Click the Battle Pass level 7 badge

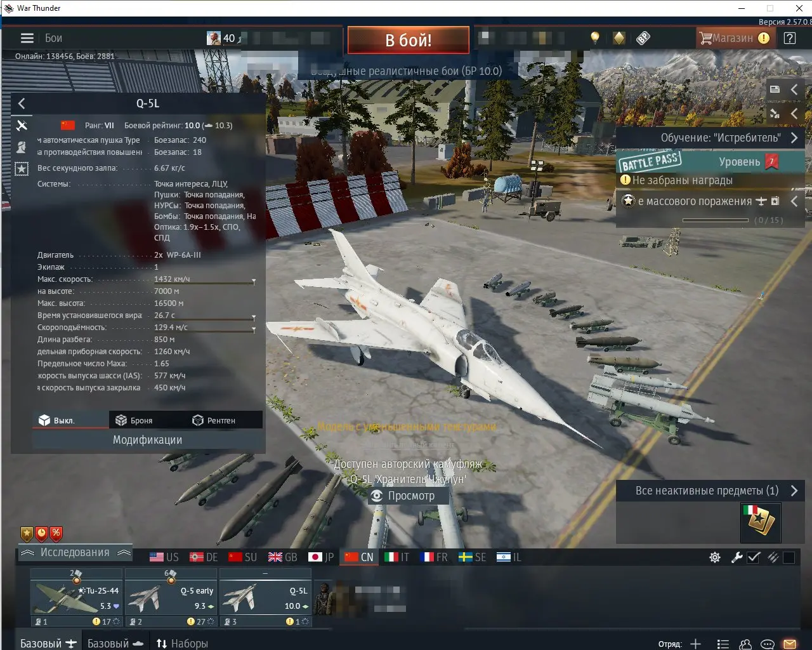click(x=771, y=162)
